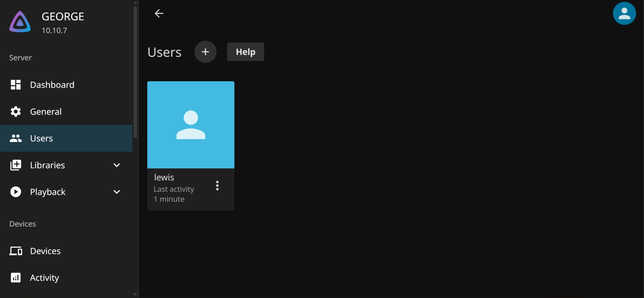Open the three-dot menu for lewis
This screenshot has height=298, width=644.
[x=217, y=186]
